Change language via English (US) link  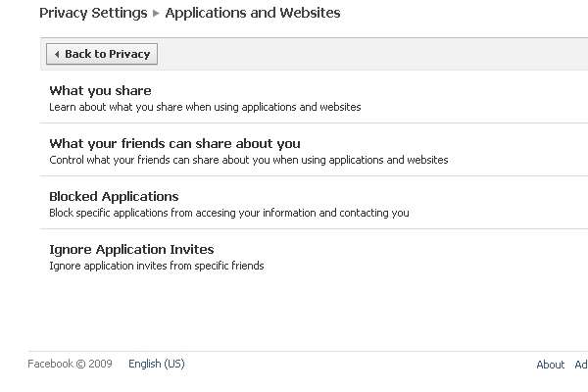(x=157, y=364)
